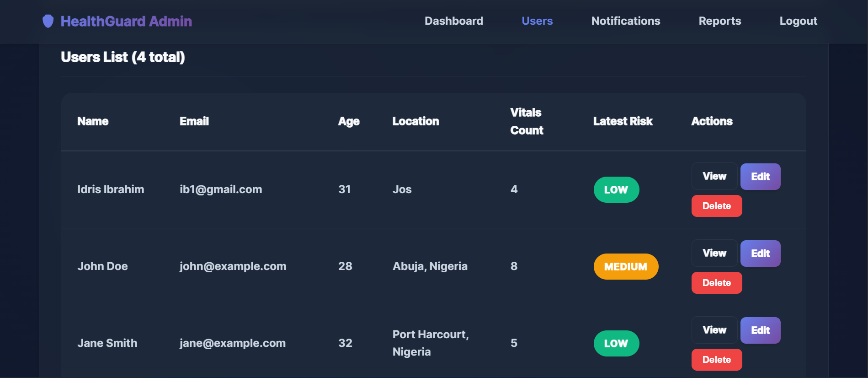Image resolution: width=868 pixels, height=378 pixels.
Task: Click the location Abuja, Nigeria
Action: tap(430, 266)
